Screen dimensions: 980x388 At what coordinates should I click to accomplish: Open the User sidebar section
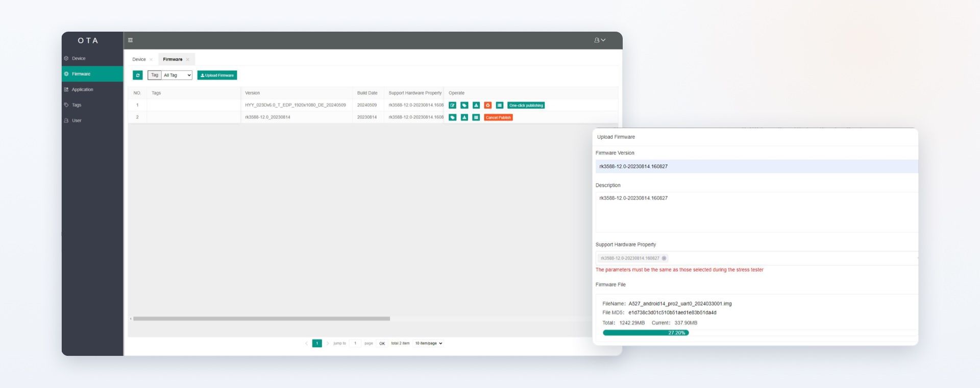pos(92,120)
